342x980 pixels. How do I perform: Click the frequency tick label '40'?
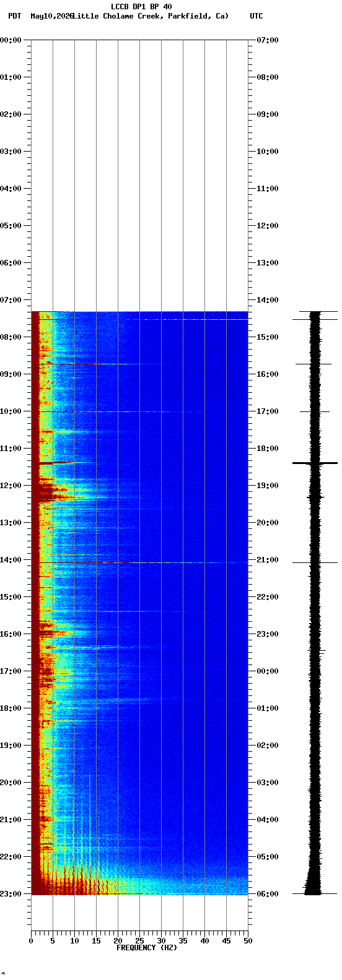tap(204, 941)
